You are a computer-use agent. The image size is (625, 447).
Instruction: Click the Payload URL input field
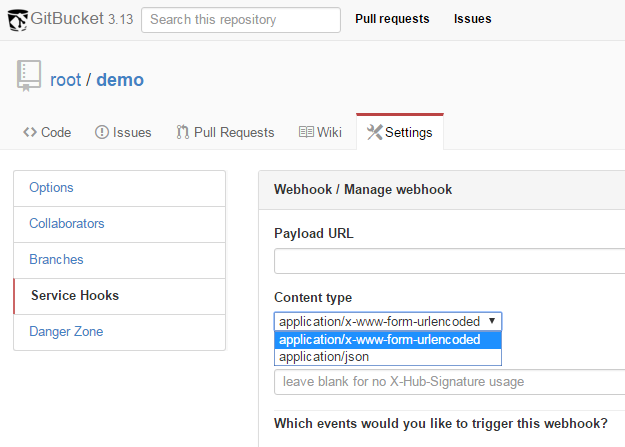click(450, 261)
